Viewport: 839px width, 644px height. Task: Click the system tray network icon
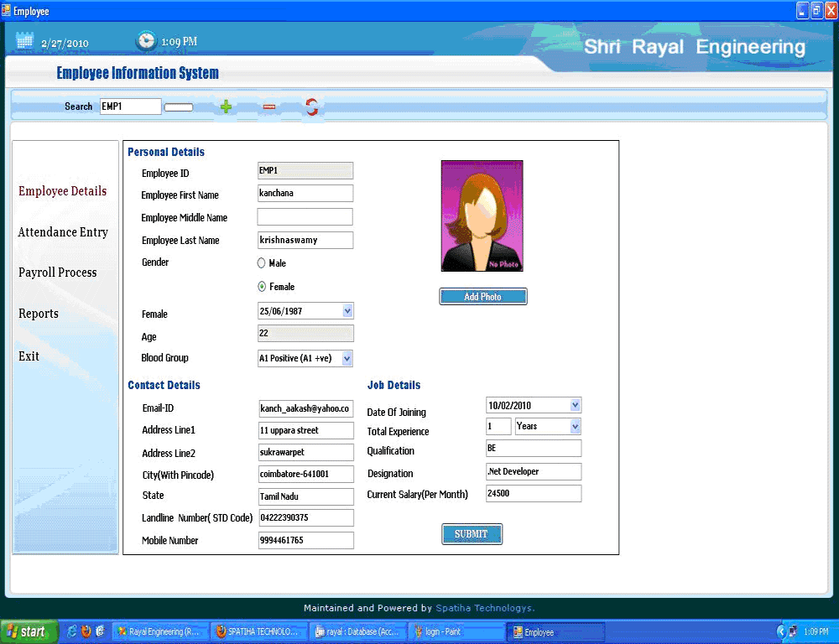click(x=793, y=631)
